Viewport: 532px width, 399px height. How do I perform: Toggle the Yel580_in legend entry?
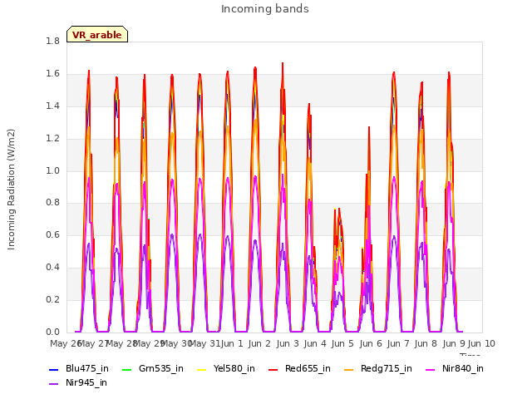click(x=226, y=369)
